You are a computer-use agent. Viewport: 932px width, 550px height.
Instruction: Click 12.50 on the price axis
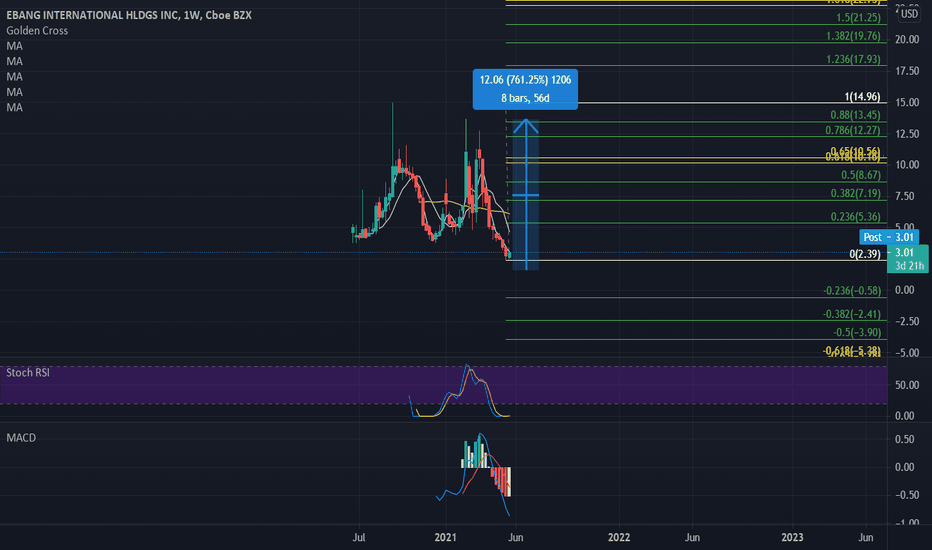point(907,134)
